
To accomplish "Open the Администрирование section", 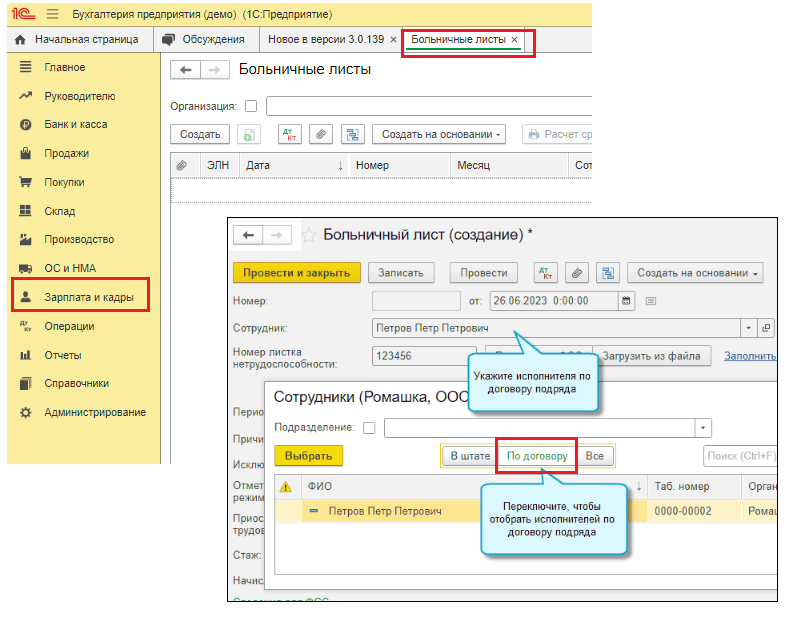I will 95,412.
